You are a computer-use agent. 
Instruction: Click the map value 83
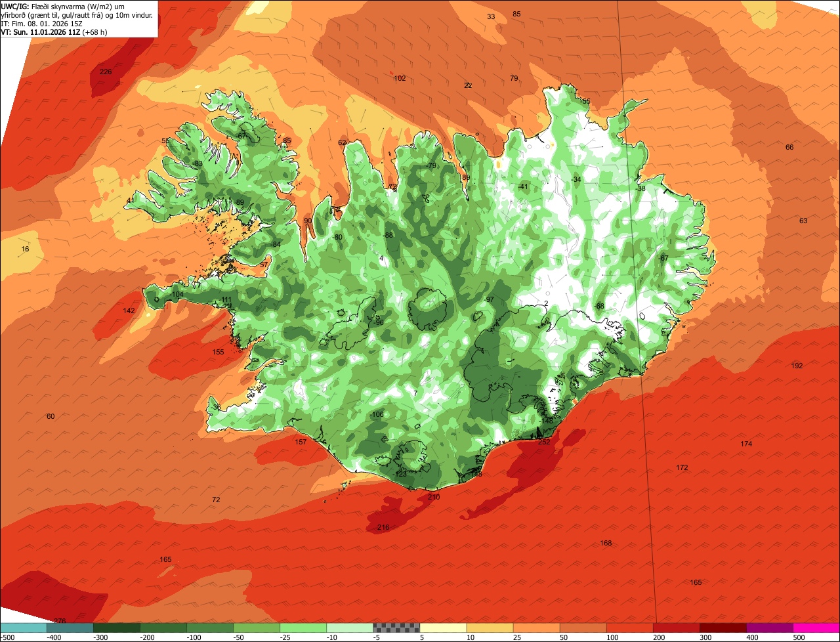(x=198, y=163)
